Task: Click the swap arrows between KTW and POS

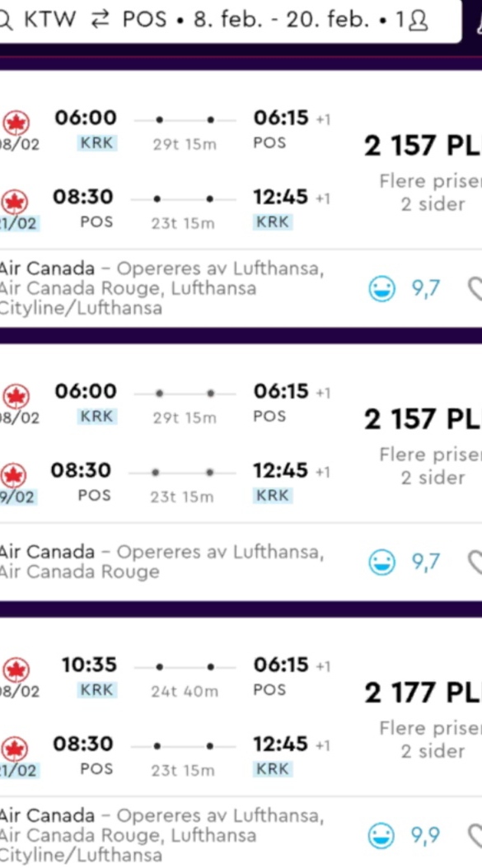Action: pyautogui.click(x=100, y=20)
